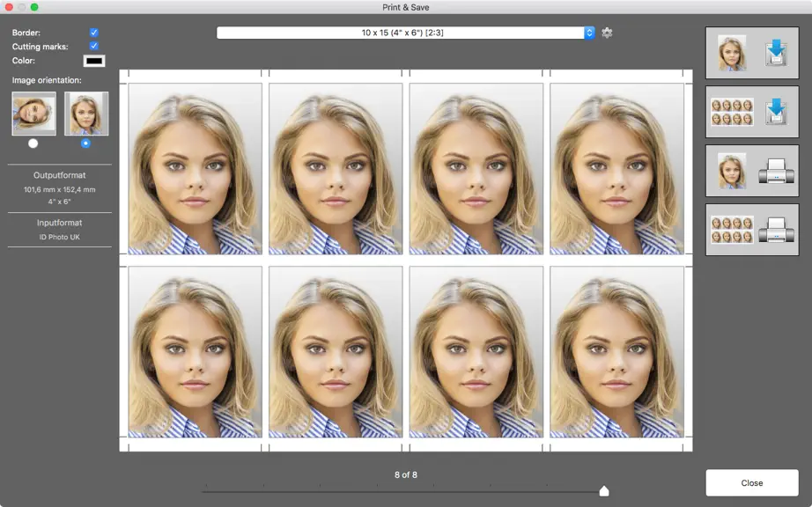Image resolution: width=812 pixels, height=507 pixels.
Task: Click the eight-photo sheet preview icon beside printer
Action: 732,230
